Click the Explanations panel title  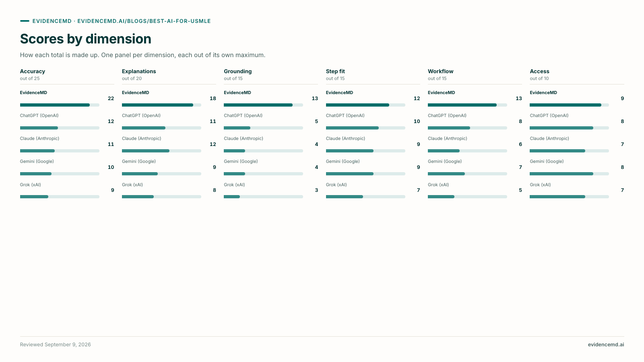click(x=139, y=71)
